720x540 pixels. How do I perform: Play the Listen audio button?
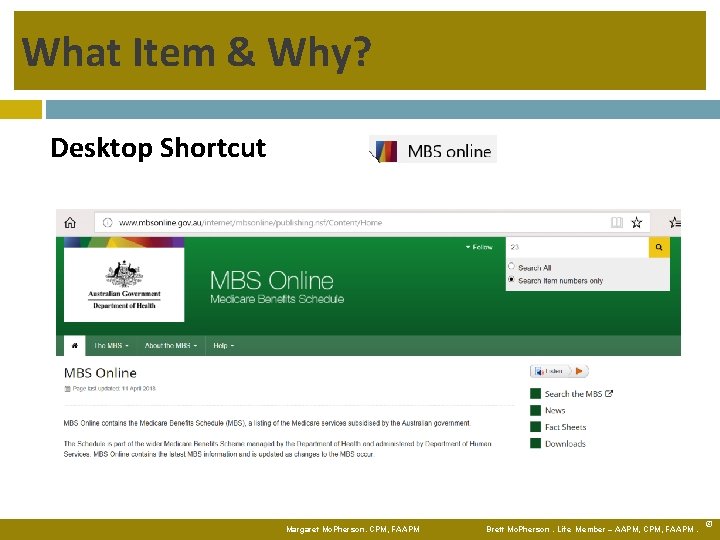(579, 371)
